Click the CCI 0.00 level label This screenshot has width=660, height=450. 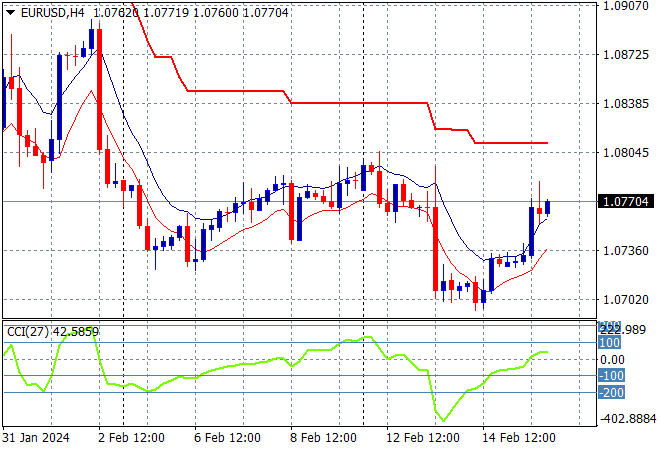[612, 359]
